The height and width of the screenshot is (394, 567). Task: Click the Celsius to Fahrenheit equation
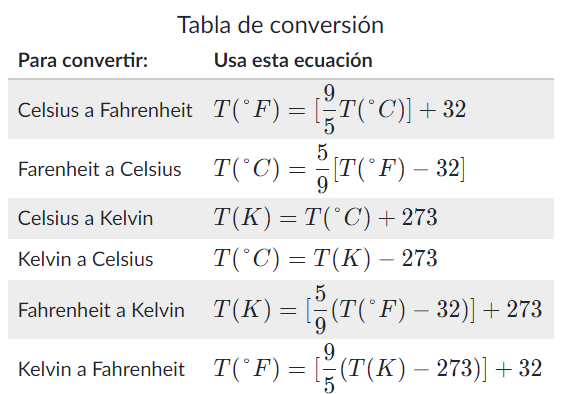(x=340, y=110)
